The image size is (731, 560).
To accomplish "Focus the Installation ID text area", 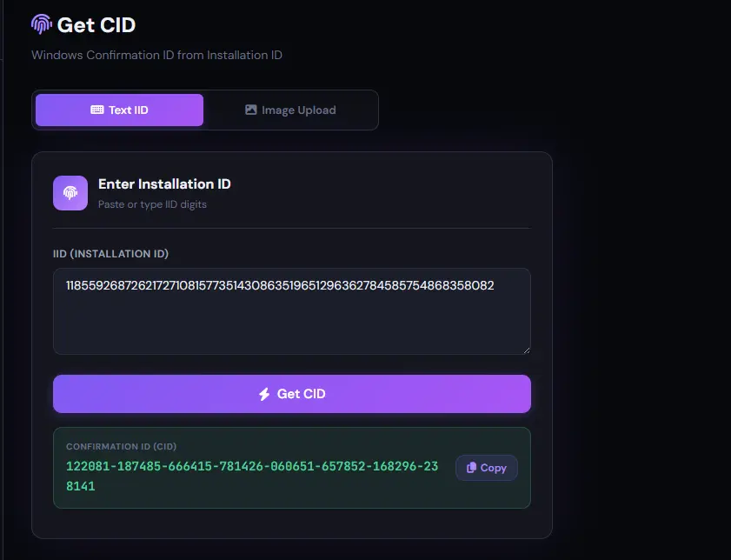I will tap(292, 311).
